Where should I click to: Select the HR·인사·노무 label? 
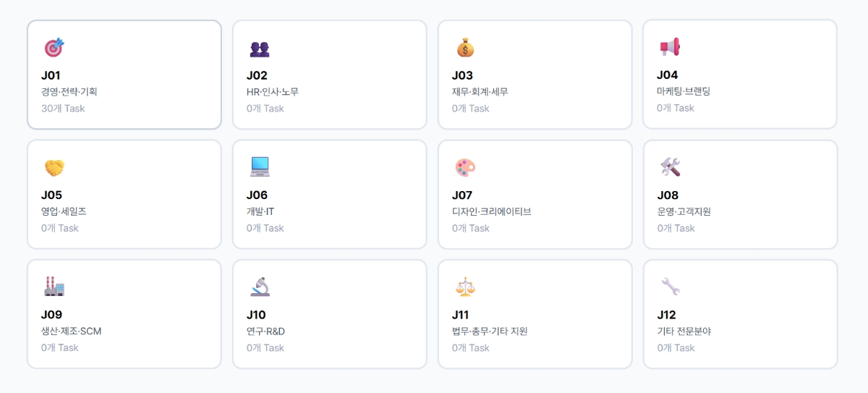[273, 92]
